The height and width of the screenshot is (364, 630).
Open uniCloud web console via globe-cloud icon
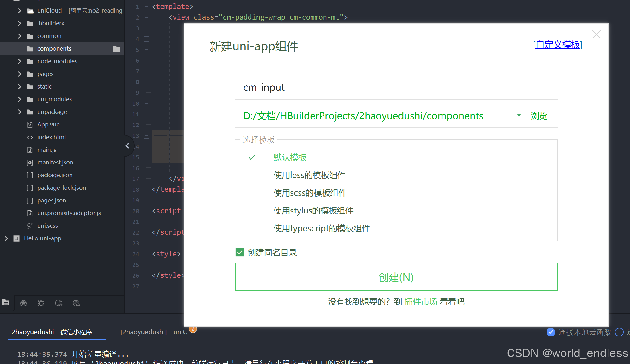(x=76, y=303)
